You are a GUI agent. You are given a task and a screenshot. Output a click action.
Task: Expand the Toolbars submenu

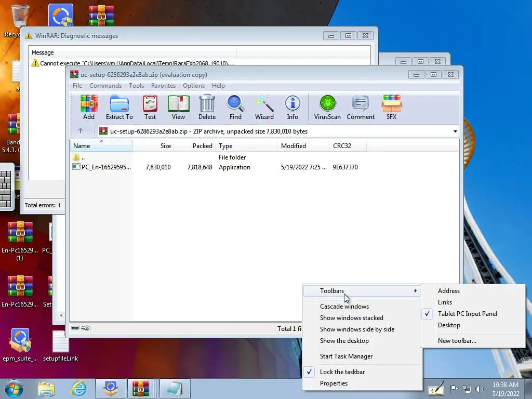[x=362, y=291]
